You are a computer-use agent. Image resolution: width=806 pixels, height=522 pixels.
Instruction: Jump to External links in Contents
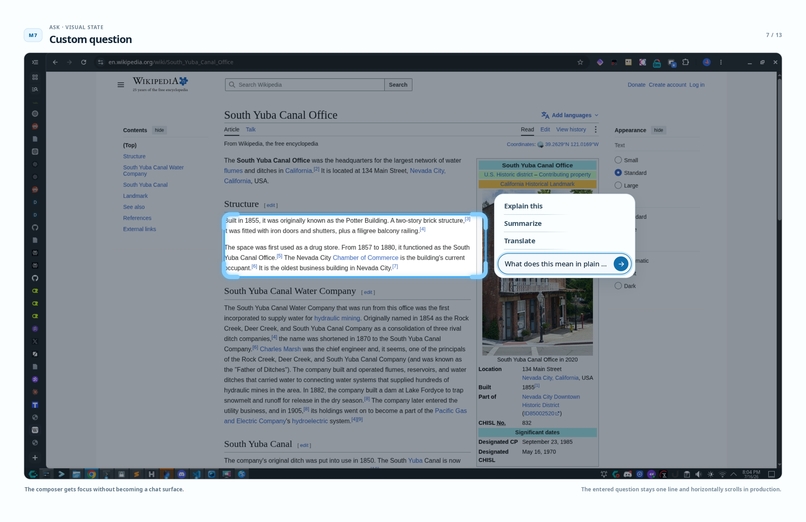pyautogui.click(x=139, y=229)
